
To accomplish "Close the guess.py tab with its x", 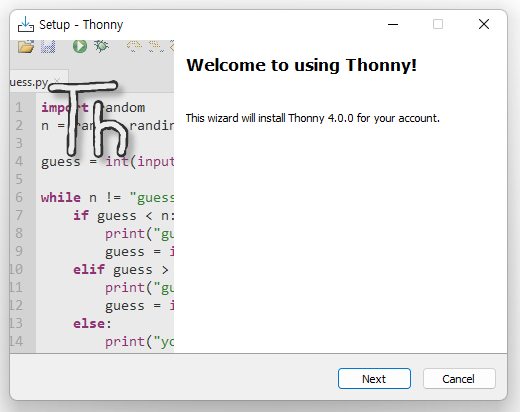I will [57, 80].
